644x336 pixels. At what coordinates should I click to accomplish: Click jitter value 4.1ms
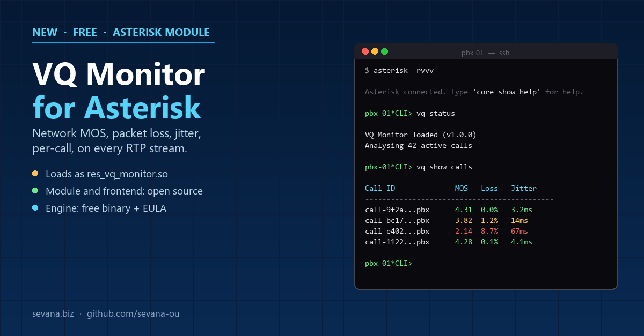[522, 242]
